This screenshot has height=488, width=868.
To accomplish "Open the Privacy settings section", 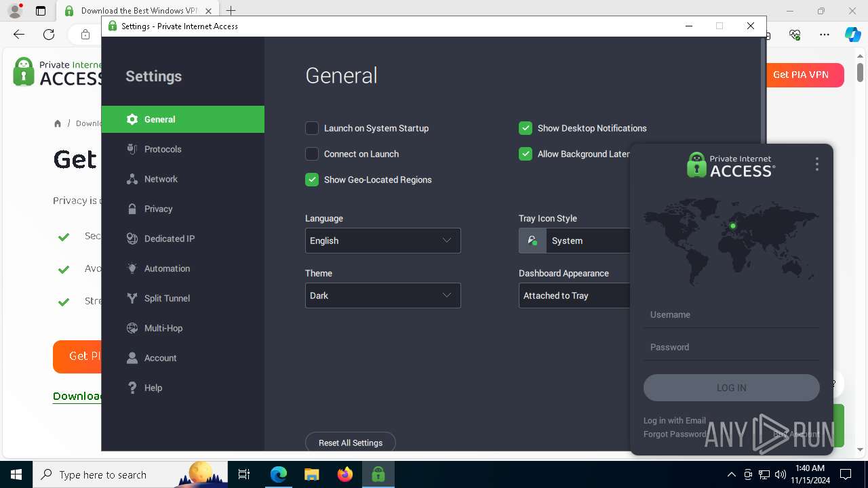I will point(182,209).
